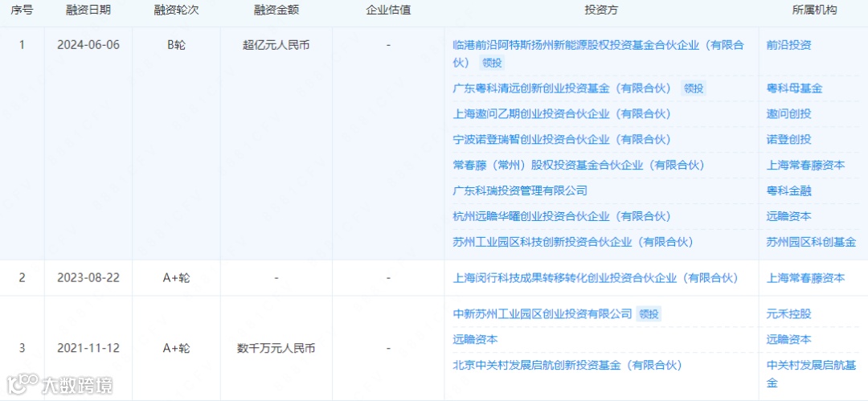
Task: Open 宁波诺登瑞智创业投资合伙企业 investor link
Action: [x=562, y=139]
